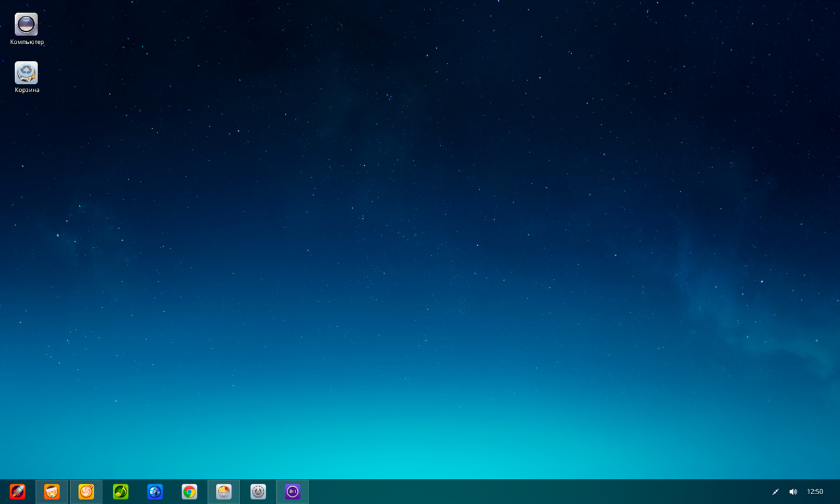Open the yellow folder file manager icon
Viewport: 840px width, 504px height.
point(224,492)
